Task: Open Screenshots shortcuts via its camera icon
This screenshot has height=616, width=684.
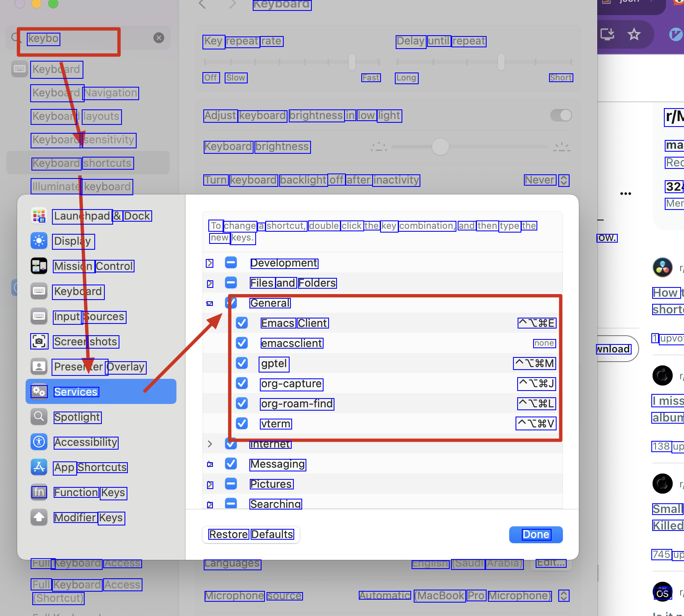Action: pyautogui.click(x=39, y=342)
